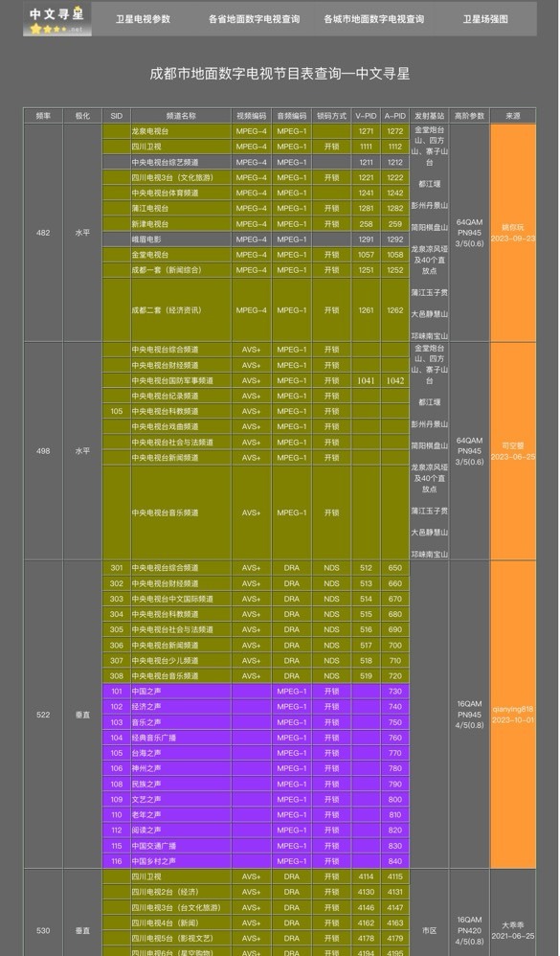Click the 金堂电视台 channel name
The width and height of the screenshot is (560, 956).
[x=150, y=255]
